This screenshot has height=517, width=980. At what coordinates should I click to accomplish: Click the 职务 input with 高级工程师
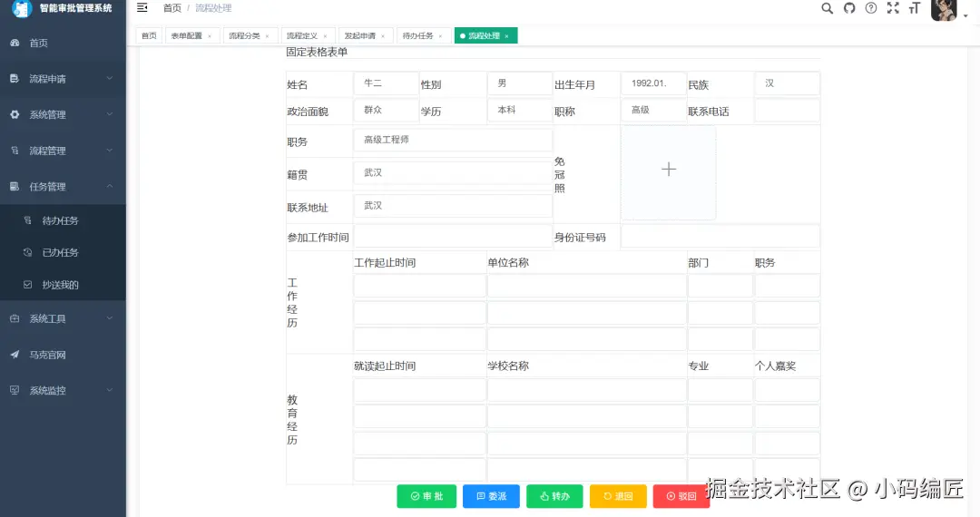click(x=453, y=140)
